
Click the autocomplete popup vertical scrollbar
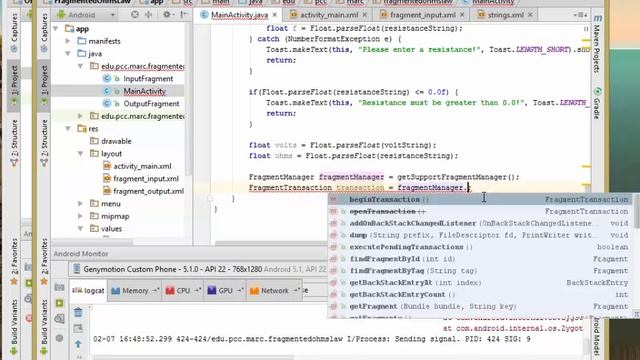tap(636, 211)
